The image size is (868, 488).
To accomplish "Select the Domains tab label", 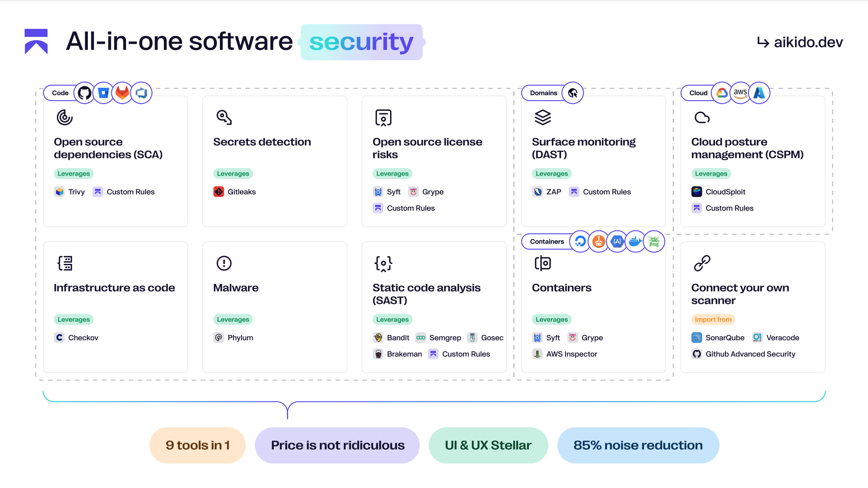I will 543,93.
